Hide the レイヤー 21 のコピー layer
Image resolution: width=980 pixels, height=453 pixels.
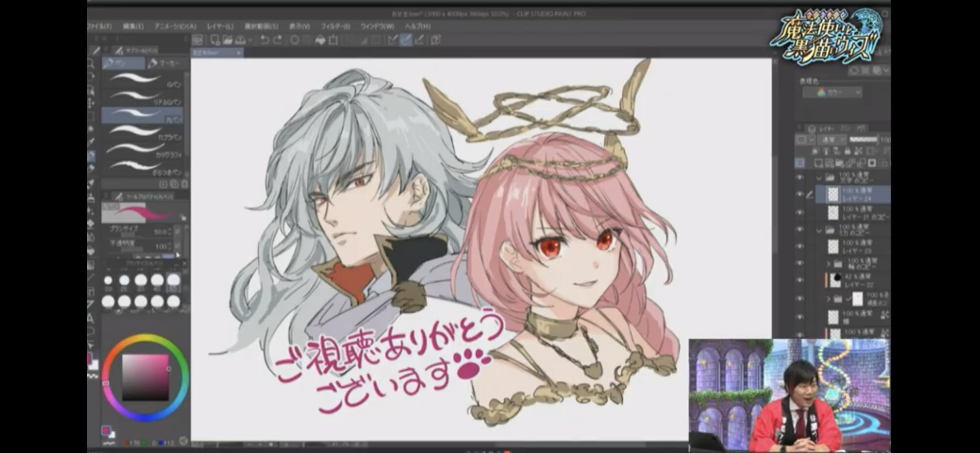click(x=800, y=212)
